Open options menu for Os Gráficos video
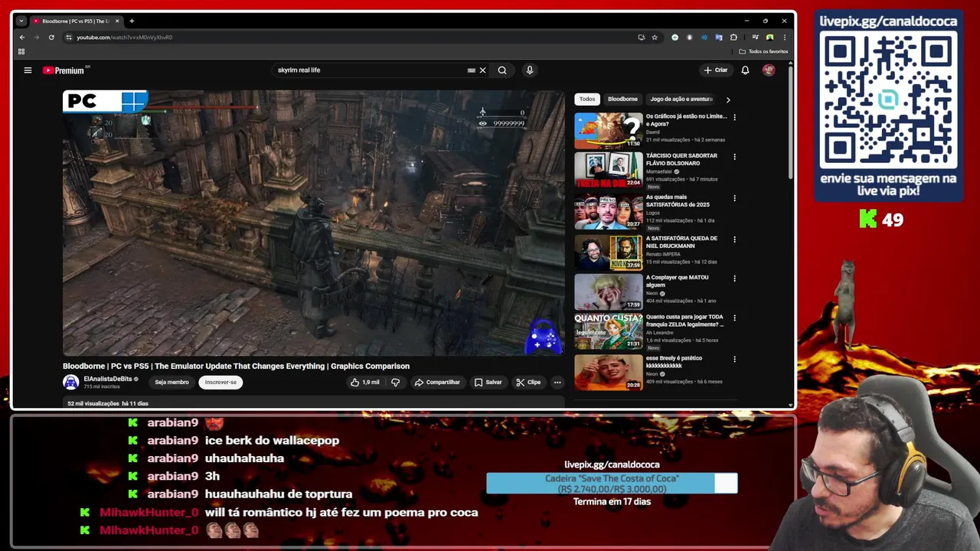980x551 pixels. click(734, 117)
